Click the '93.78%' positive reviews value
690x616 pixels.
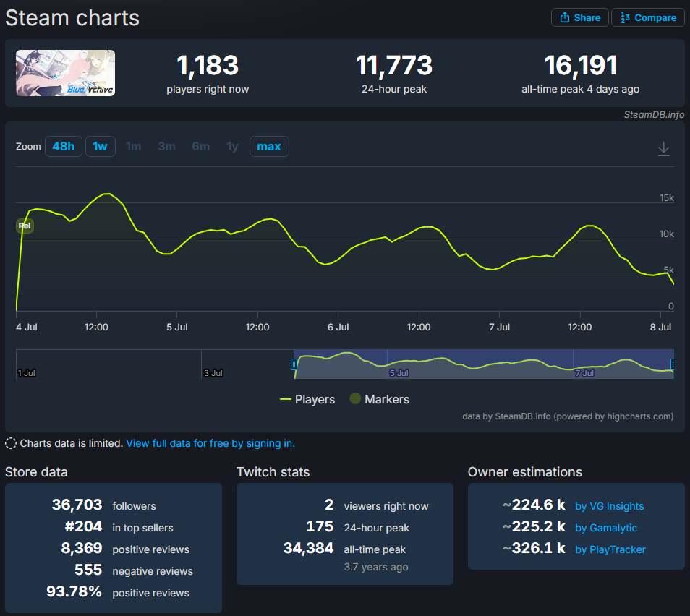(74, 591)
